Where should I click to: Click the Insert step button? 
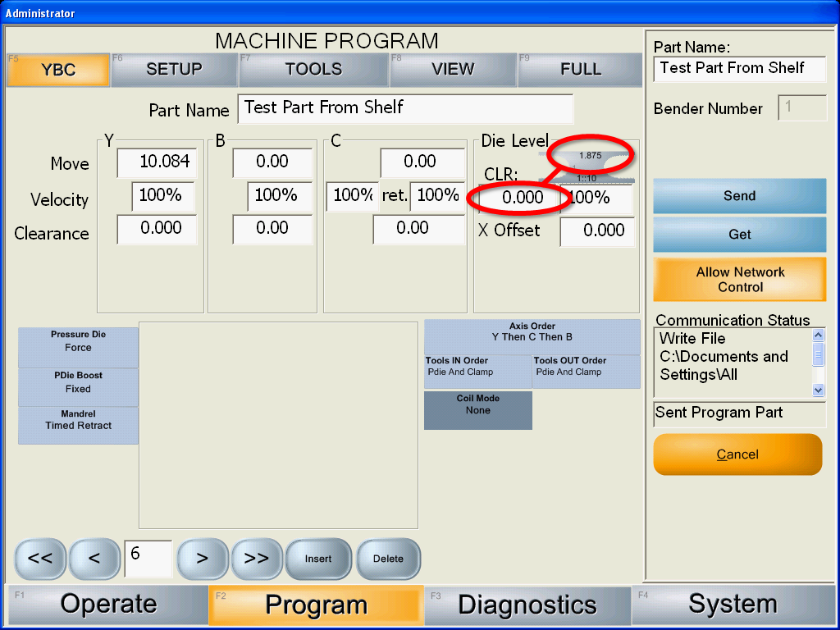(318, 559)
